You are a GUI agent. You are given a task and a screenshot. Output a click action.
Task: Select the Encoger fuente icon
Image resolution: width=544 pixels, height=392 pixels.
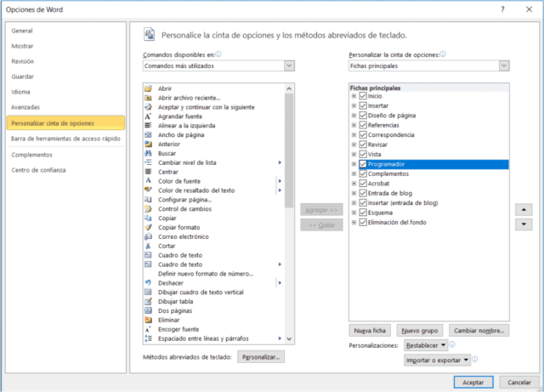149,329
